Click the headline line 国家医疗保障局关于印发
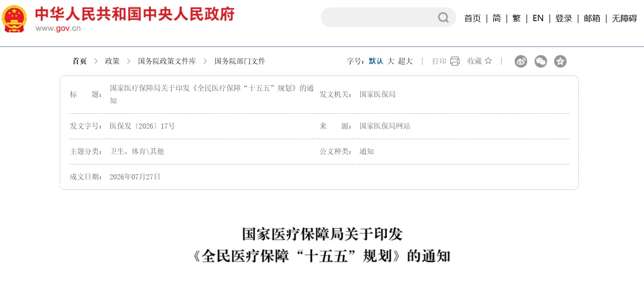The height and width of the screenshot is (286, 644). 322,234
